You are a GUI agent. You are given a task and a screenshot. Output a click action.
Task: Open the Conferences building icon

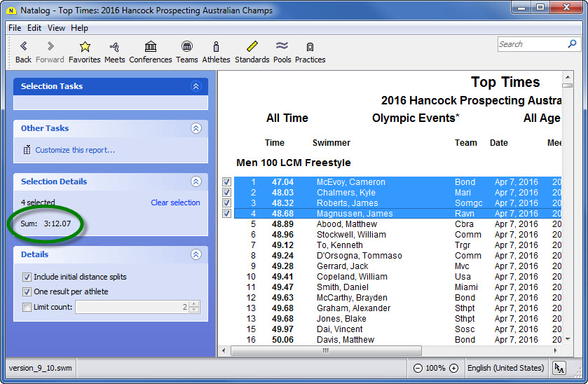pyautogui.click(x=150, y=47)
